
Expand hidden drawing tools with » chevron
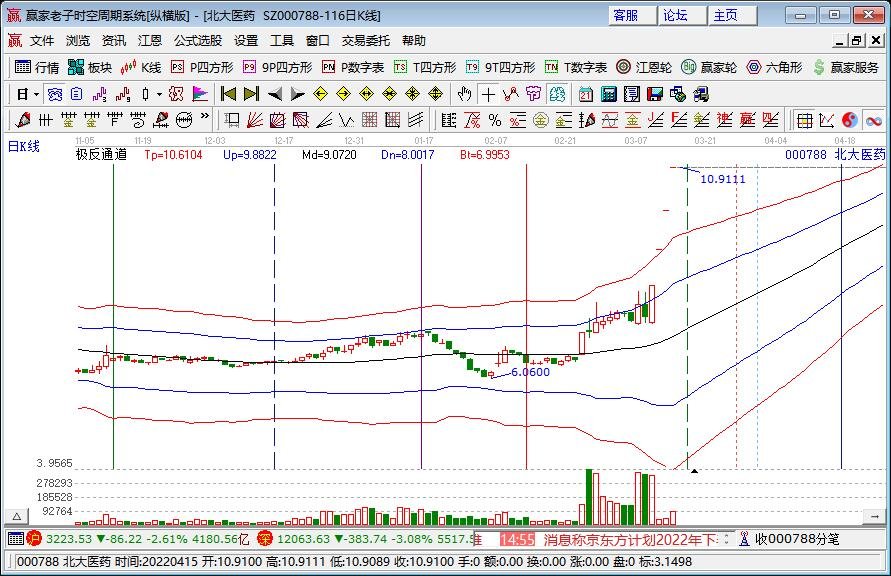tap(205, 116)
